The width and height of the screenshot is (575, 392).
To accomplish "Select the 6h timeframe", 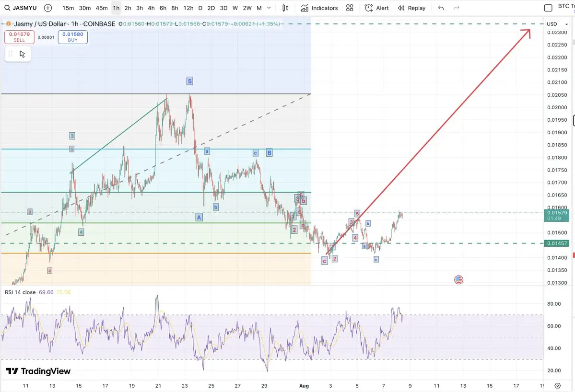I will tap(163, 8).
